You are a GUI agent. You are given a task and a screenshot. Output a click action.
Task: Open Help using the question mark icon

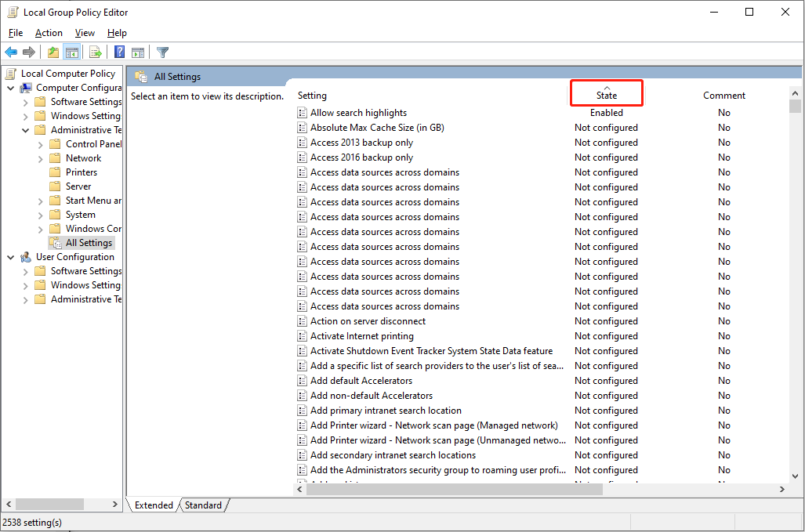click(118, 52)
